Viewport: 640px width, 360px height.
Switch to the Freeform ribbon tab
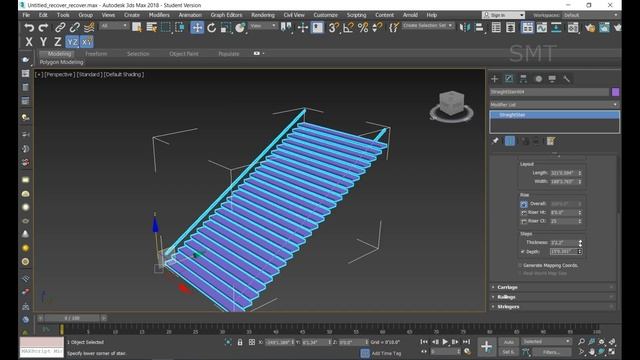[x=96, y=54]
